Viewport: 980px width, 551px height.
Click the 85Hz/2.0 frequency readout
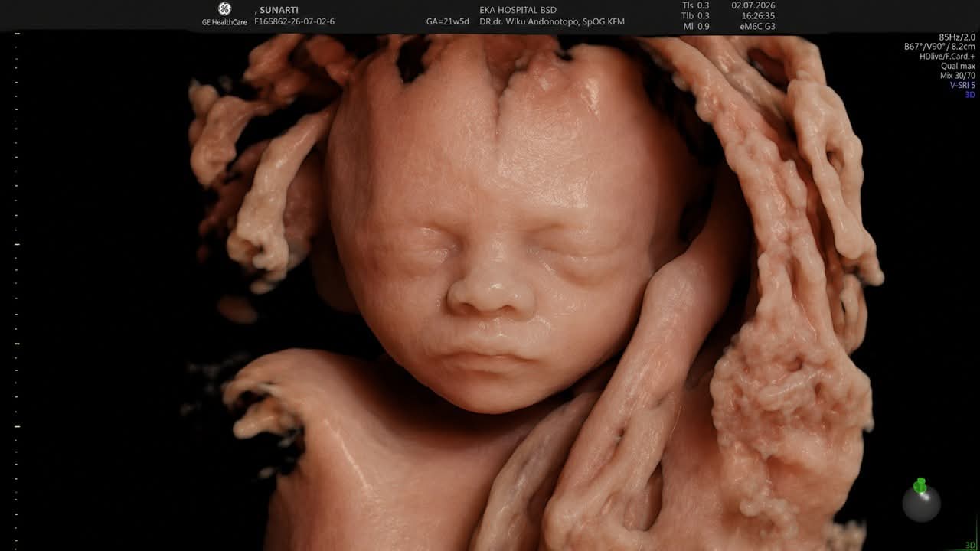click(957, 37)
